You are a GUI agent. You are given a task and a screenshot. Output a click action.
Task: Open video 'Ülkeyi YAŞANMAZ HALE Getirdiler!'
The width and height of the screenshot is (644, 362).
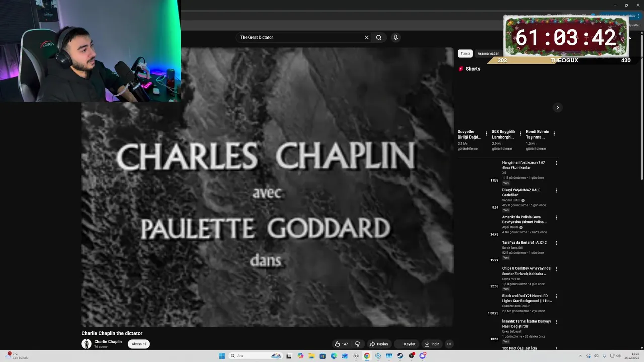521,193
